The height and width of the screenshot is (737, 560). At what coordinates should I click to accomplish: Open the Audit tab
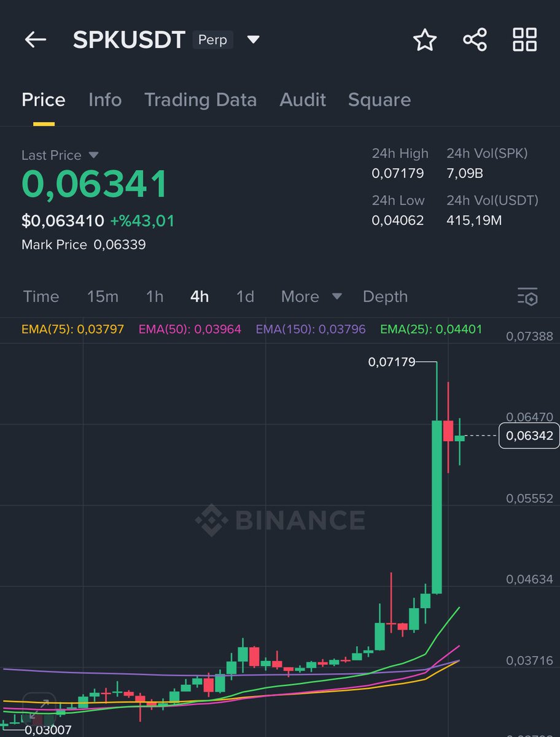point(303,100)
